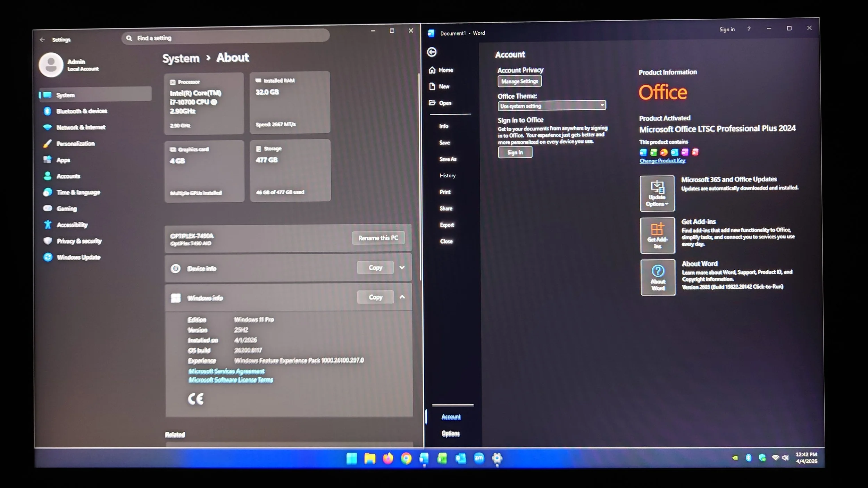Click the Find a setting search box
868x488 pixels.
point(226,38)
